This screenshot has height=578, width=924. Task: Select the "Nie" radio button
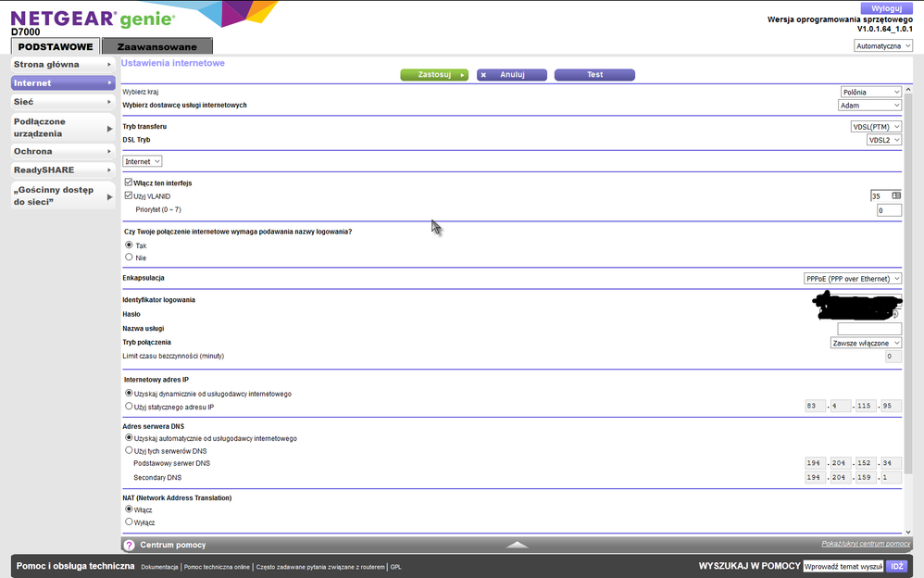point(127,257)
